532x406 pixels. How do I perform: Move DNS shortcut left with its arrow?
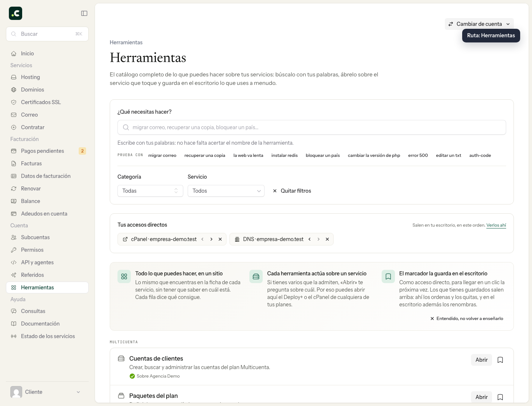pos(310,239)
